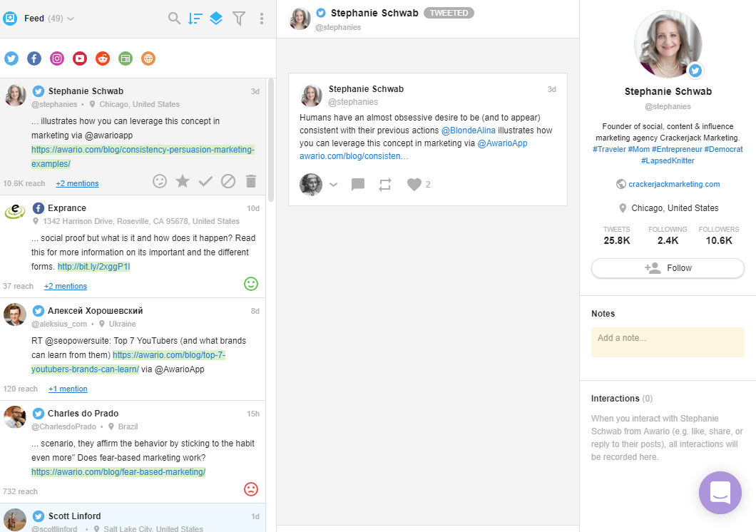Open the awario.com/blog/consisten… link in tweet

[x=354, y=156]
